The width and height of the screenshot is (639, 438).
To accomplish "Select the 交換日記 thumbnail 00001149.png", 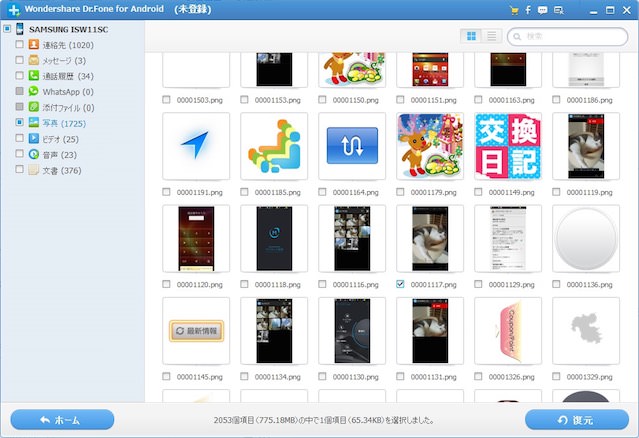I will (508, 146).
